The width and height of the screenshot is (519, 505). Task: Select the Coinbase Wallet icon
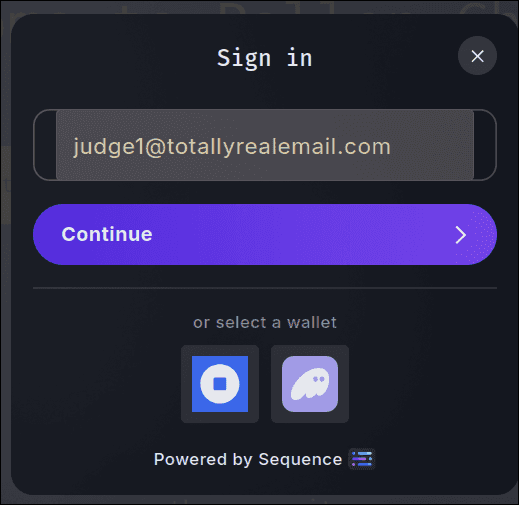pyautogui.click(x=220, y=384)
